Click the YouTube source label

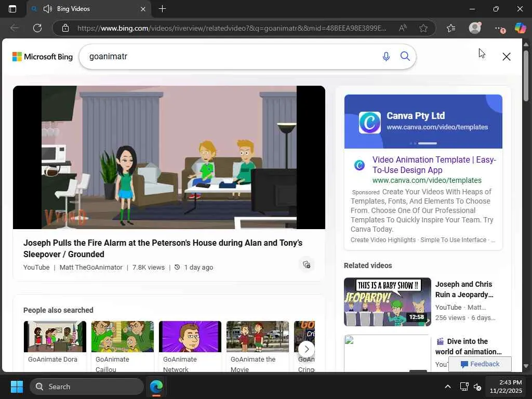[36, 268]
